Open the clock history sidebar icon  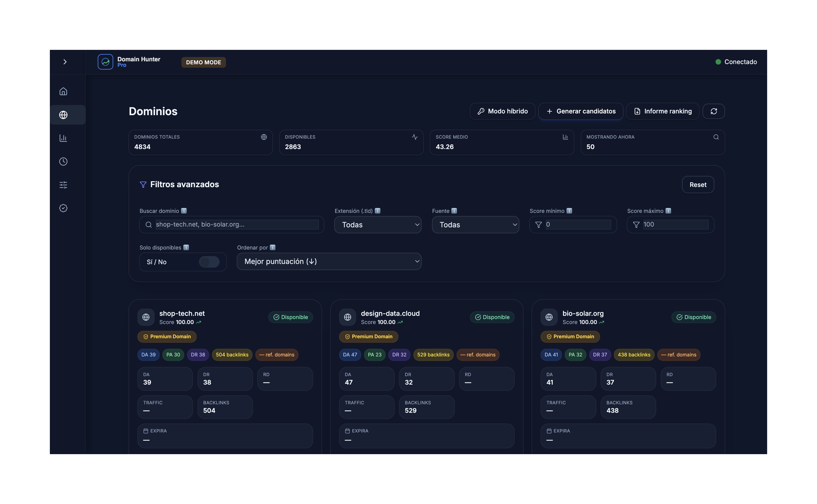coord(63,161)
